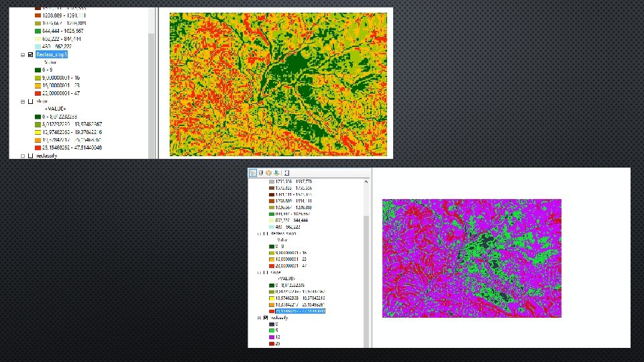Click magenta 12 swatch under reclassify
Screen dimensions: 644x362
coord(272,337)
